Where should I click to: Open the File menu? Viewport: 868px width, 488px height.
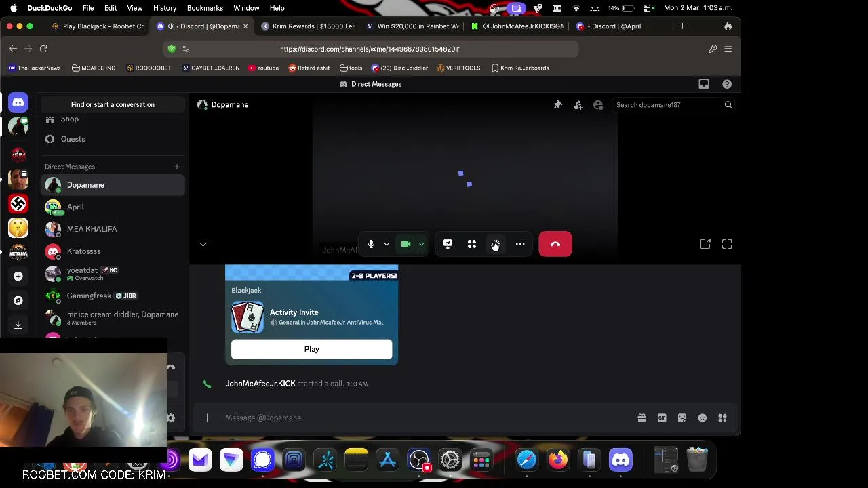click(88, 8)
